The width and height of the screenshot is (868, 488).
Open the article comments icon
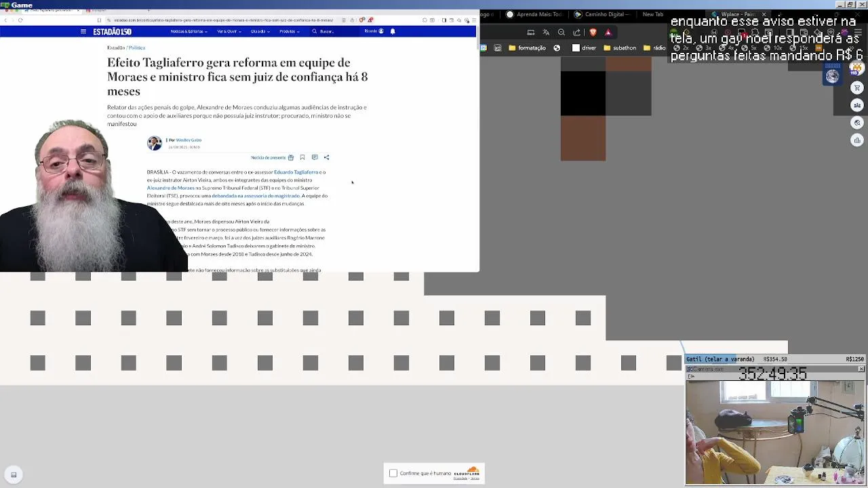[315, 157]
